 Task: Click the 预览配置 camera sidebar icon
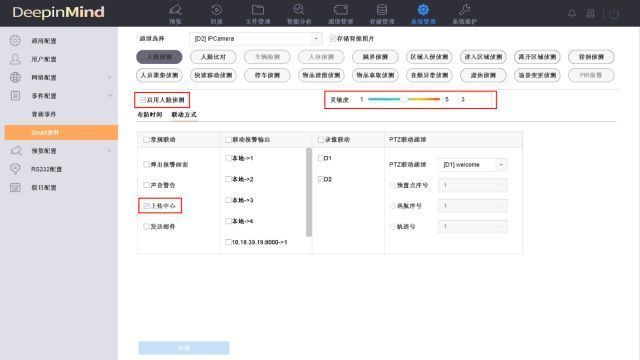tap(16, 151)
